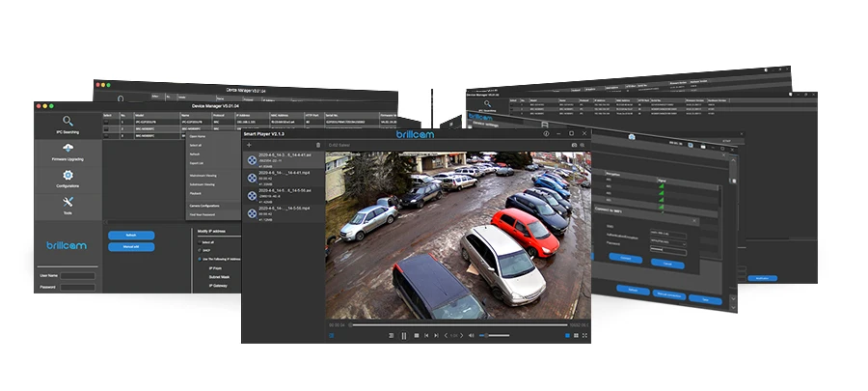Click the User Name input field
868x391 pixels.
tap(78, 275)
